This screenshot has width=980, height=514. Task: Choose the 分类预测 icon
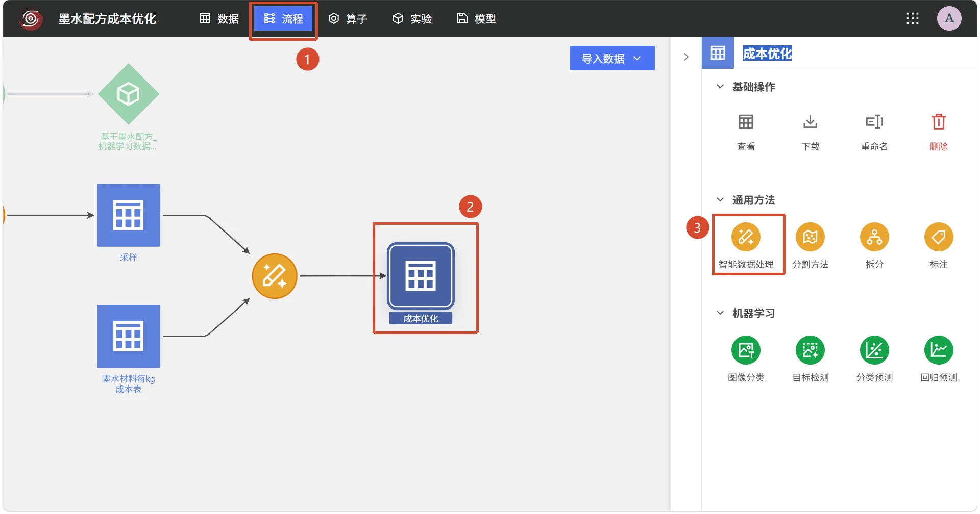click(874, 350)
